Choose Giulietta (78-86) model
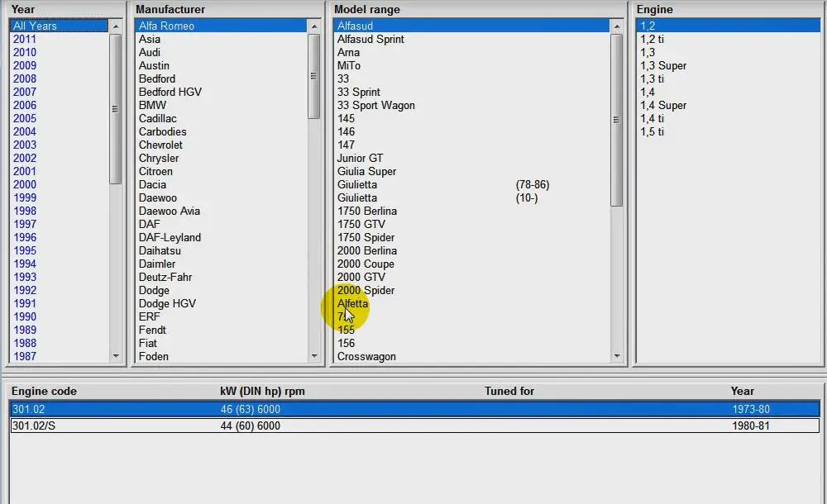Viewport: 827px width, 504px height. [443, 184]
